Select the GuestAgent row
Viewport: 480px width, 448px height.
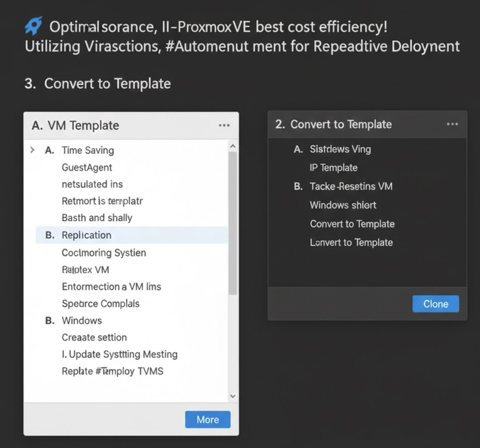(87, 167)
